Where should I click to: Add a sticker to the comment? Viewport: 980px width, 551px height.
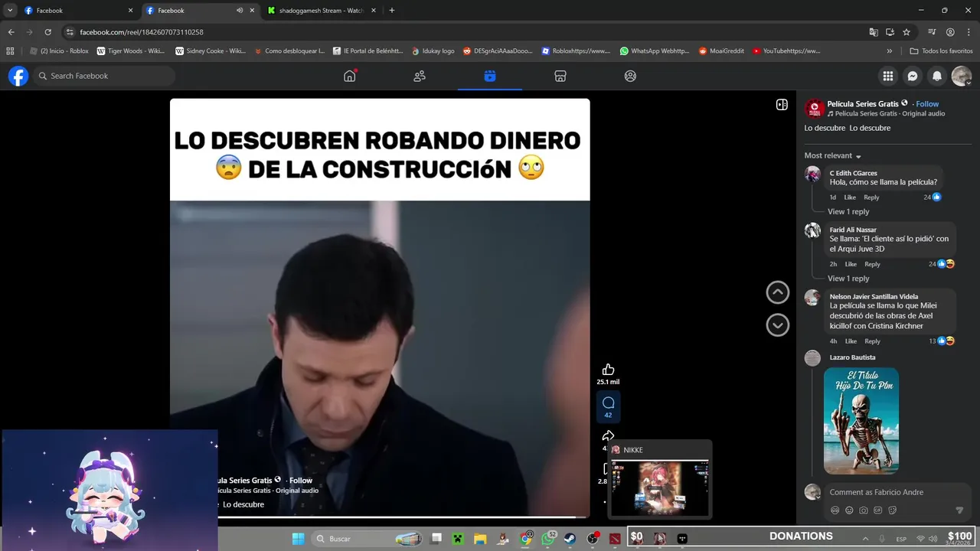click(x=893, y=510)
